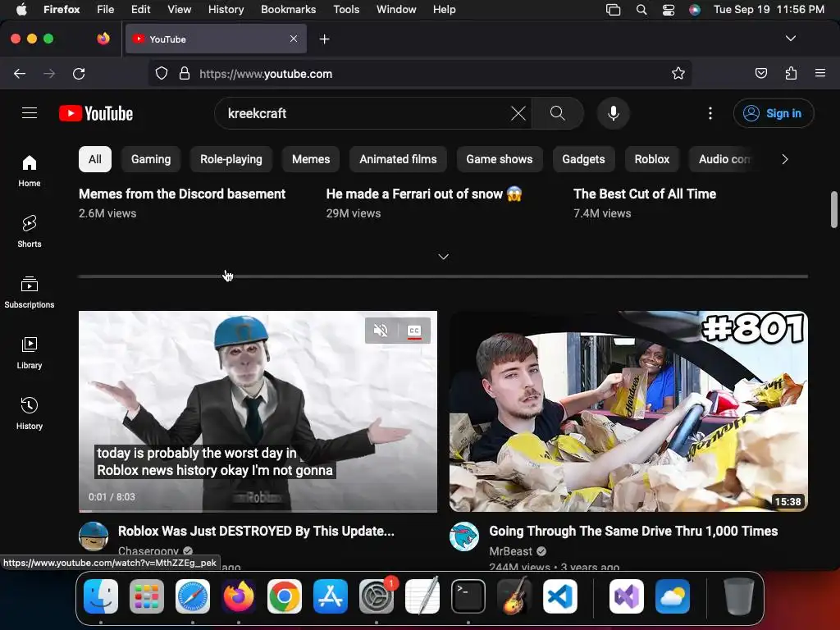The image size is (840, 630).
Task: Close the YouTube tab
Action: click(x=294, y=39)
